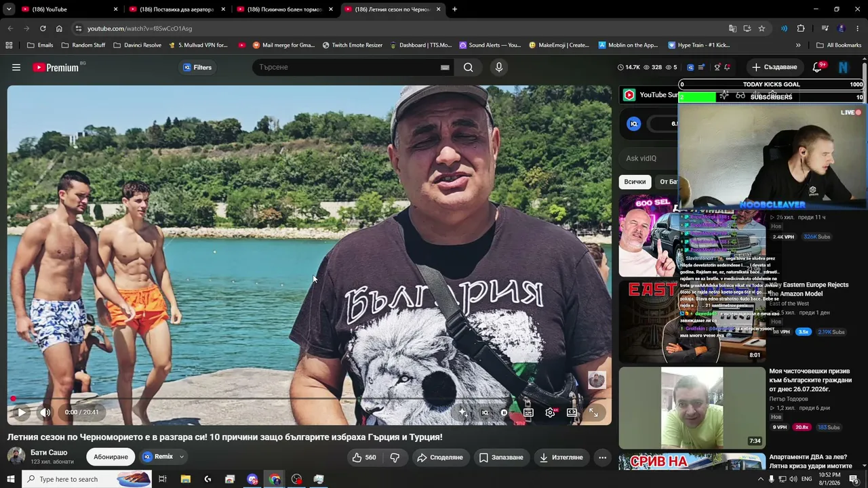868x488 pixels.
Task: Switch to theater mode
Action: (x=572, y=412)
